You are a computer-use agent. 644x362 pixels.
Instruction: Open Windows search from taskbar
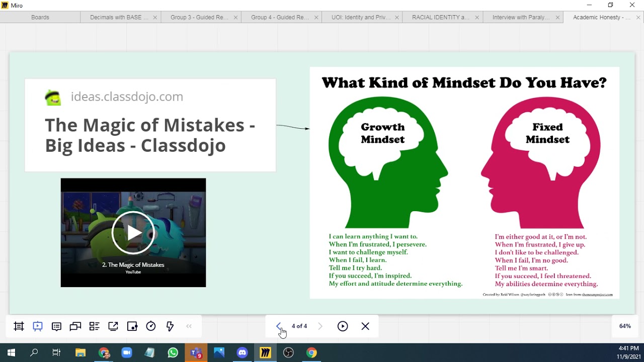point(34,352)
